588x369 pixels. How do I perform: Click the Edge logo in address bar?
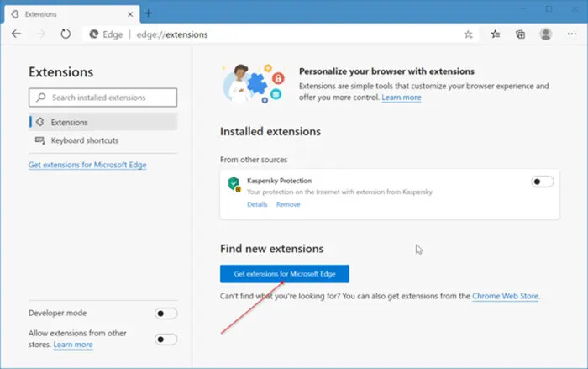pos(94,34)
